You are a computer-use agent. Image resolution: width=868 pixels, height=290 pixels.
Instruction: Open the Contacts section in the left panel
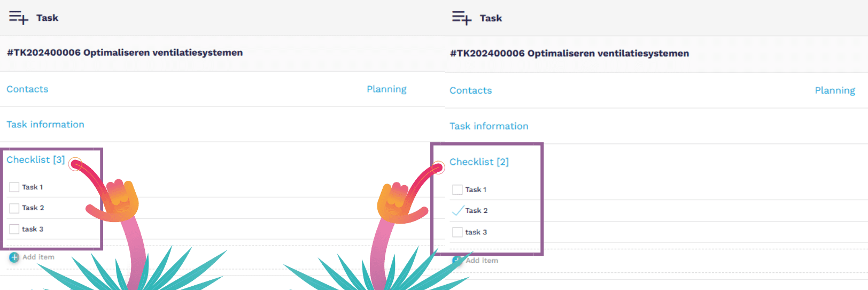27,89
